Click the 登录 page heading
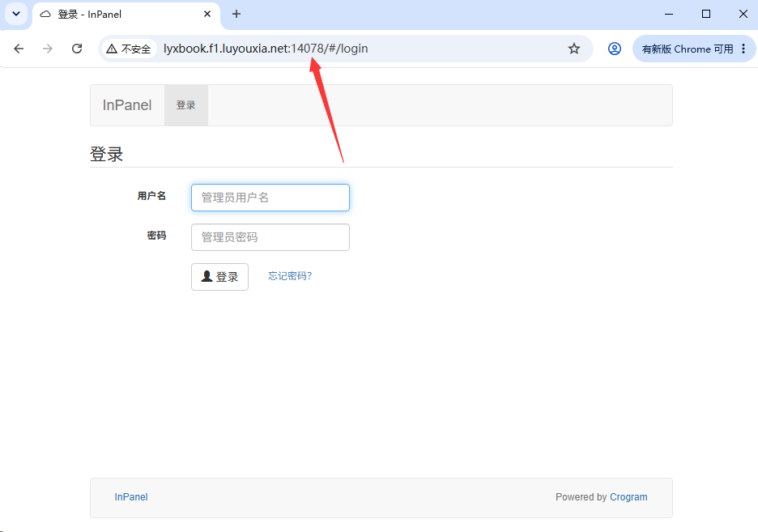Screen dimensions: 758x532 click(106, 154)
